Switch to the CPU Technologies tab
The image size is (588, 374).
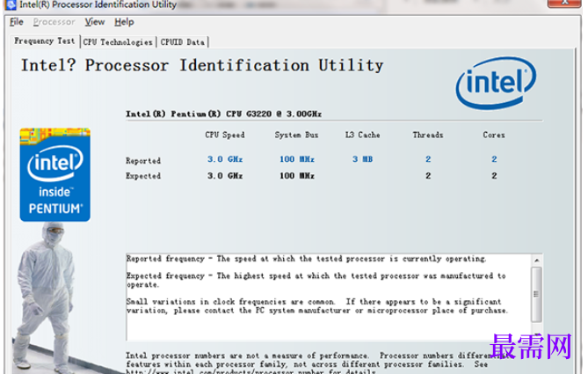tap(118, 42)
